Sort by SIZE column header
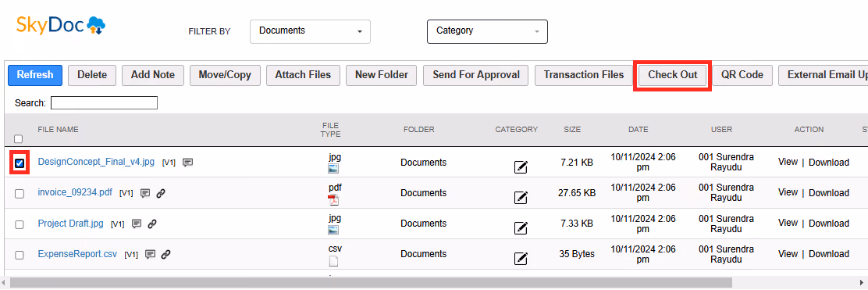 [572, 130]
